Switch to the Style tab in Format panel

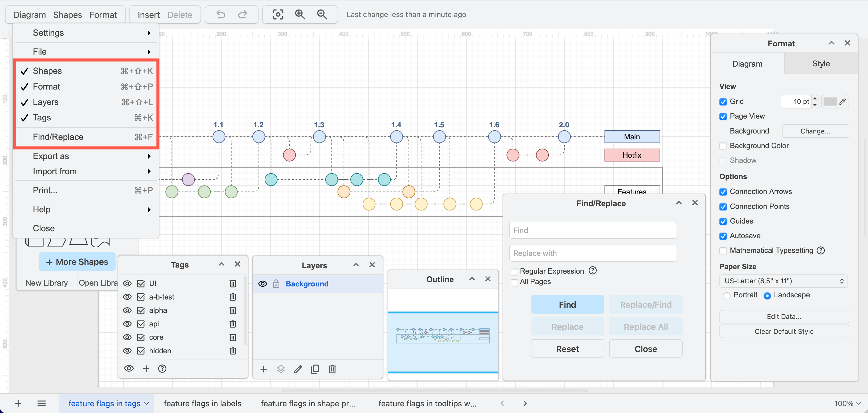click(821, 63)
